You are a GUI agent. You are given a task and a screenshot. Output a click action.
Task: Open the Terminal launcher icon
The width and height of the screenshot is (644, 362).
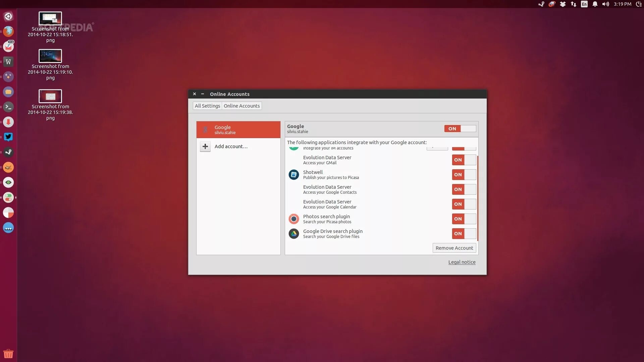[x=8, y=107]
